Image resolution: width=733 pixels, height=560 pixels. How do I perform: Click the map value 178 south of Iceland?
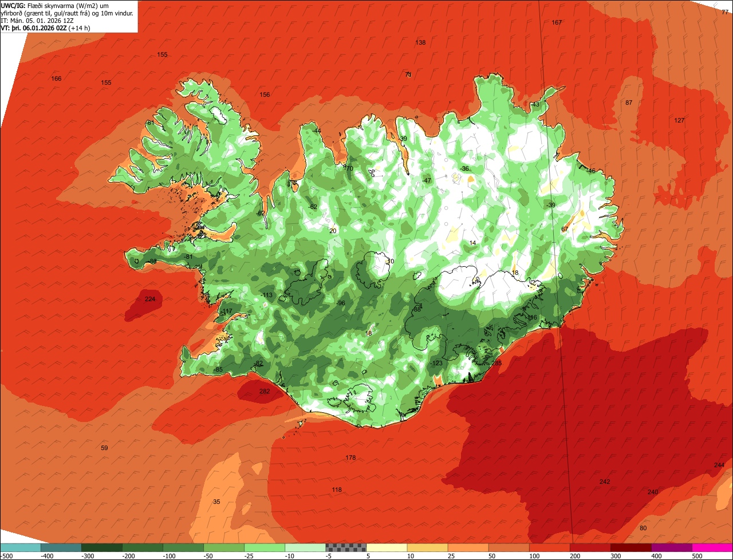click(350, 458)
